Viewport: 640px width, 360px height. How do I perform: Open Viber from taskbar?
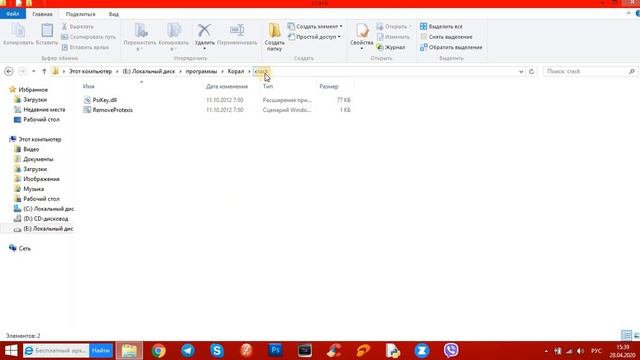coord(451,351)
